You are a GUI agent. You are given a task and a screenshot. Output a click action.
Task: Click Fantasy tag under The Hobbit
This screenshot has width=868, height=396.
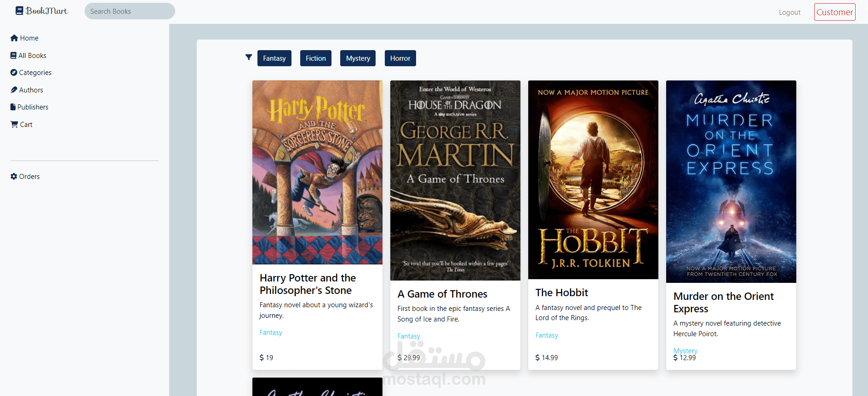(x=547, y=335)
